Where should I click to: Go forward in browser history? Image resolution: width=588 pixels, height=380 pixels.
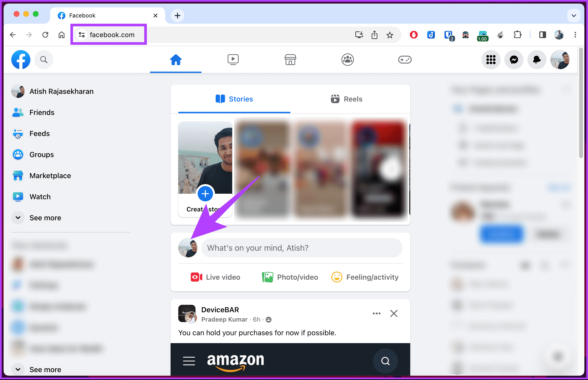click(x=29, y=35)
